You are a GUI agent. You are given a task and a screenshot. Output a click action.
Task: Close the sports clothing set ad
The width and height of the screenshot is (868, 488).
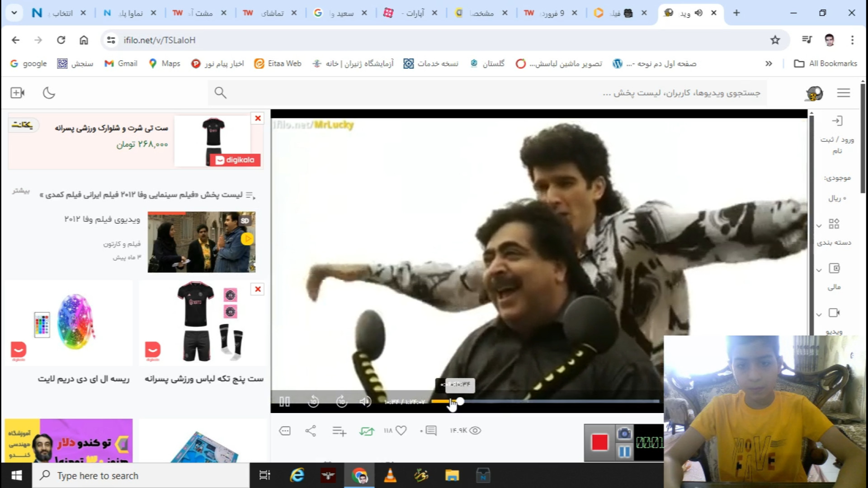(258, 289)
